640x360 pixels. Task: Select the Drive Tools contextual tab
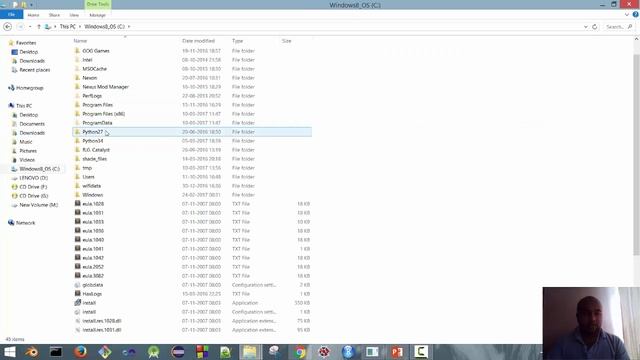point(98,4)
